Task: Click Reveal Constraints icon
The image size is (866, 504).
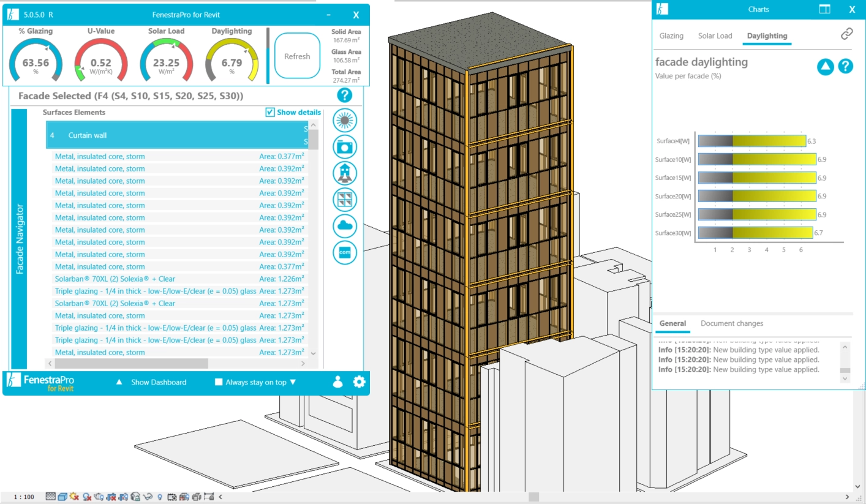Action: click(209, 497)
